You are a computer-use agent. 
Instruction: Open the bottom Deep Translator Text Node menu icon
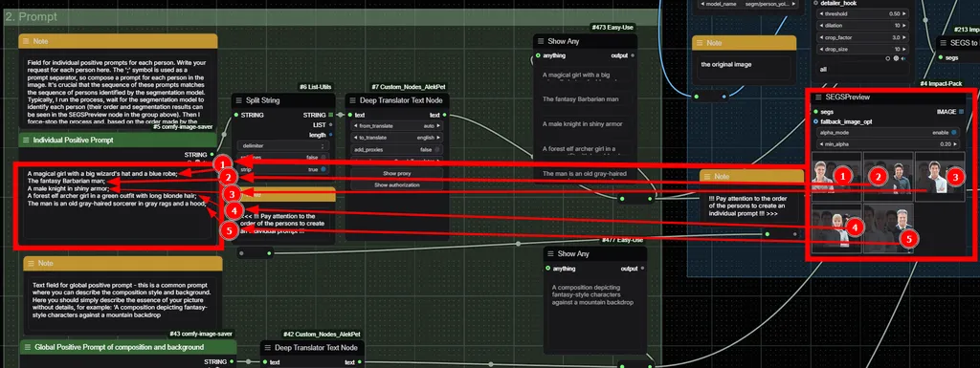pyautogui.click(x=267, y=347)
